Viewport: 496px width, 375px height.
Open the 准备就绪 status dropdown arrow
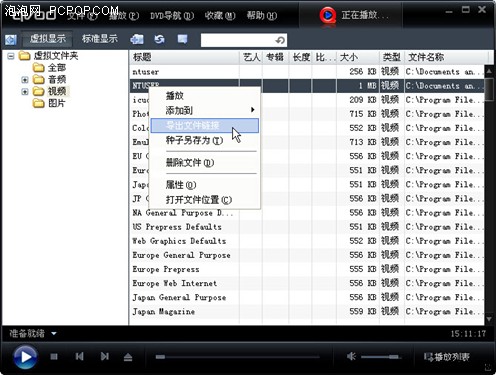pyautogui.click(x=54, y=333)
